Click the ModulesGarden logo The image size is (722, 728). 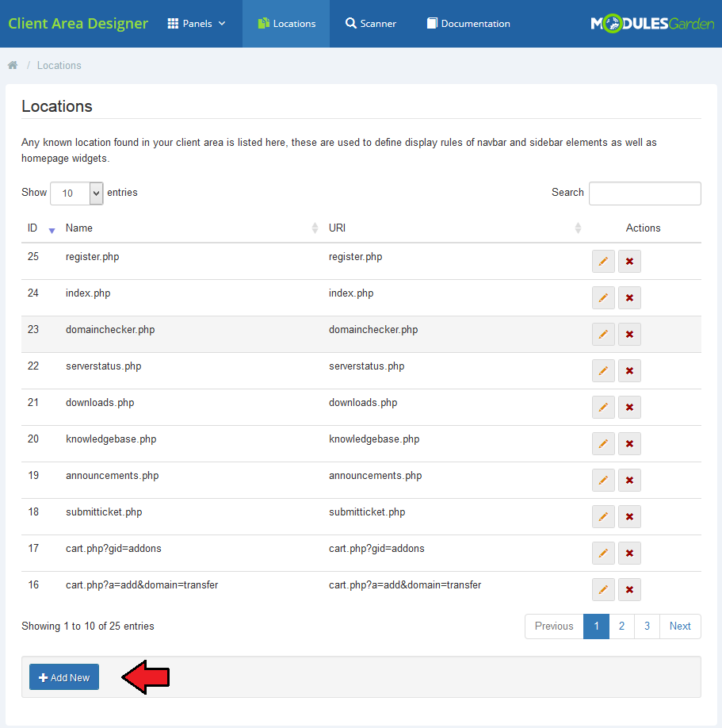[652, 24]
